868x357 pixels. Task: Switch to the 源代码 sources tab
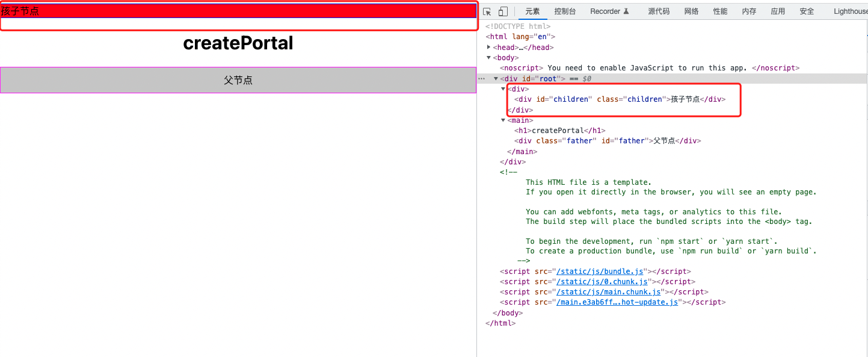[x=659, y=11]
